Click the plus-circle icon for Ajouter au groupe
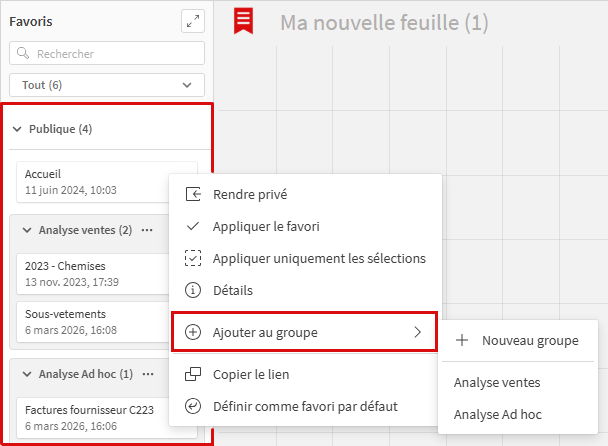Screen dimensions: 608x446 pos(193,332)
